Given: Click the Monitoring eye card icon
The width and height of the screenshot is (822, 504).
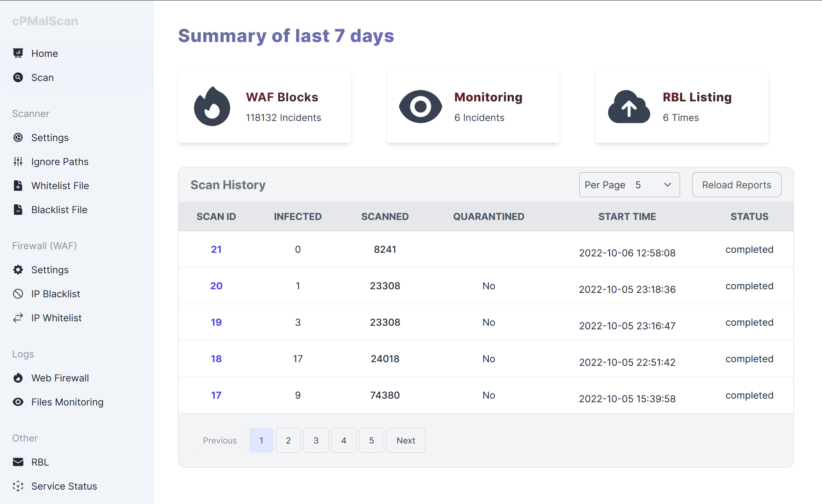Looking at the screenshot, I should [421, 107].
